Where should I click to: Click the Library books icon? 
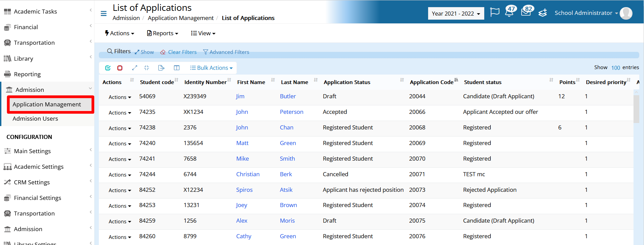point(7,59)
